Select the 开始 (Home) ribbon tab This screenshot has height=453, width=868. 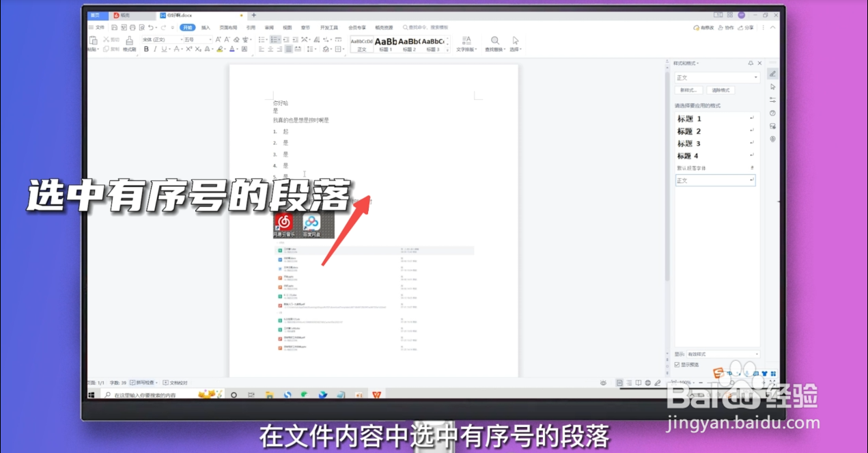[x=187, y=27]
